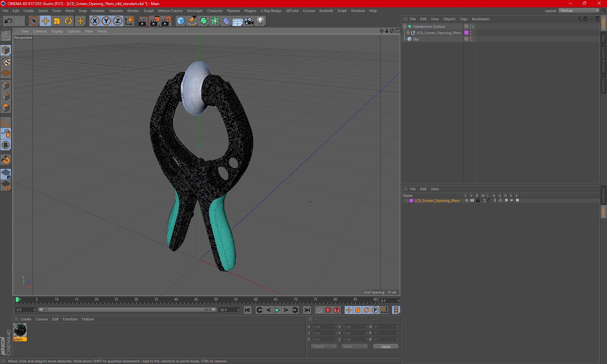The width and height of the screenshot is (607, 364).
Task: Expand the LCD_Screen_Opening_Pliers object tree
Action: (408, 33)
